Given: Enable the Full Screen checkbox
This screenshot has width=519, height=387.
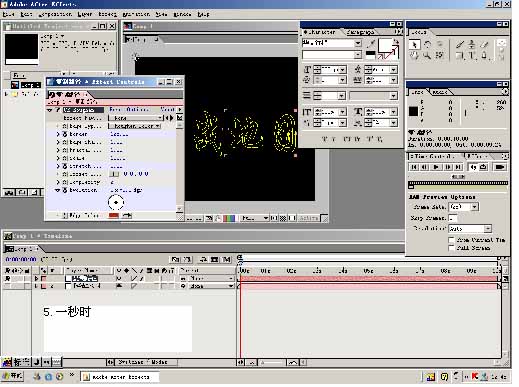Looking at the screenshot, I should pos(451,248).
